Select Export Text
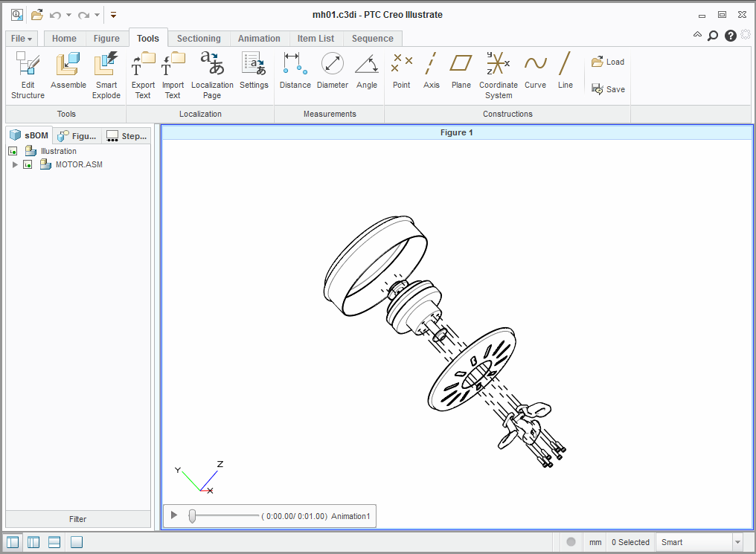 [143, 76]
